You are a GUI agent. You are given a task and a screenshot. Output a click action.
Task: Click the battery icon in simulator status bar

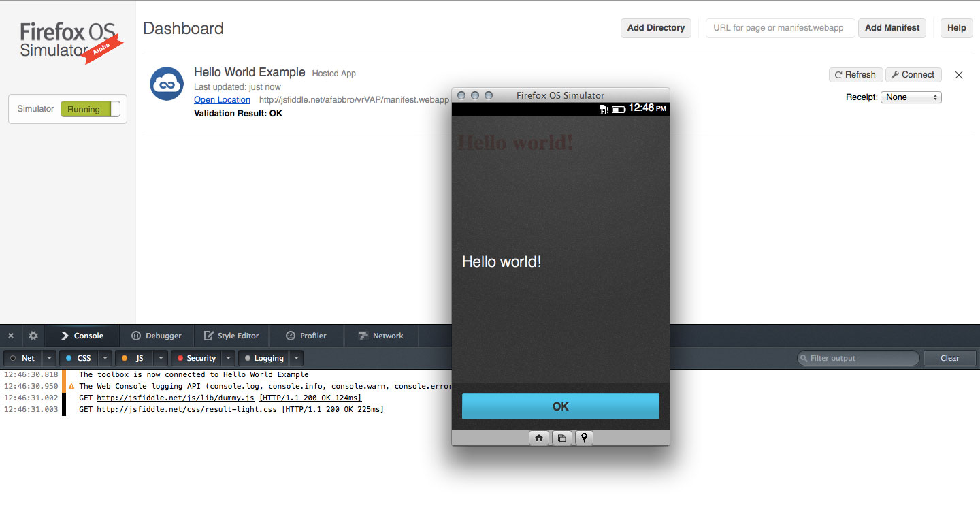tap(619, 109)
